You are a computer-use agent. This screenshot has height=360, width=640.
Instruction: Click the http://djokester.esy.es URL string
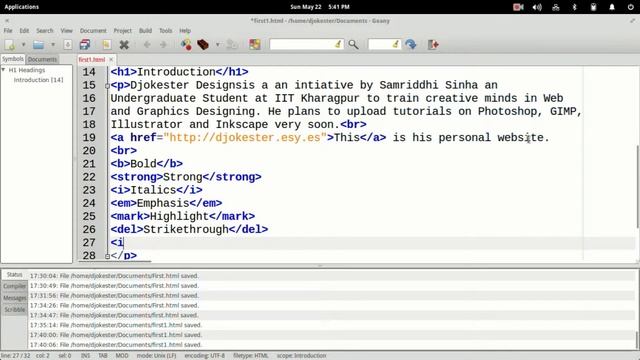pyautogui.click(x=245, y=138)
